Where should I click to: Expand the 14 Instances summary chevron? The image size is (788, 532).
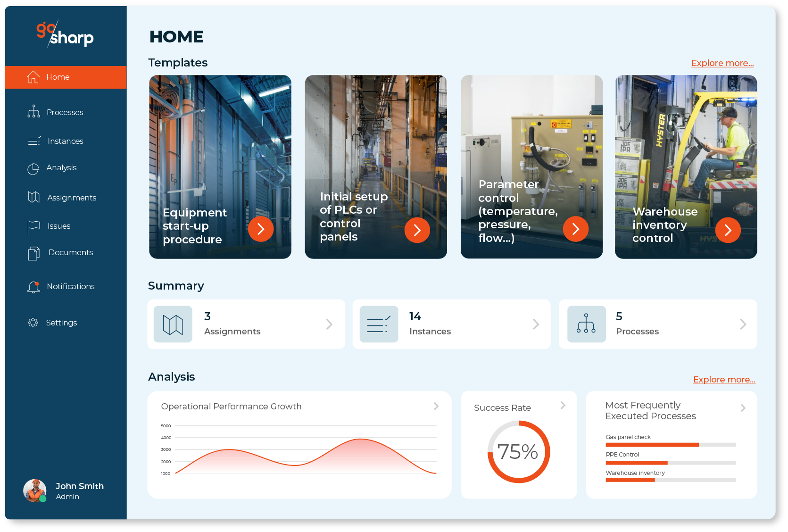[x=536, y=324]
